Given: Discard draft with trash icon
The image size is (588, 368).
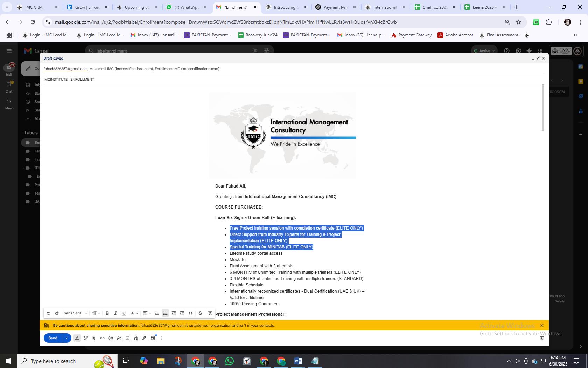Looking at the screenshot, I should click(x=542, y=338).
